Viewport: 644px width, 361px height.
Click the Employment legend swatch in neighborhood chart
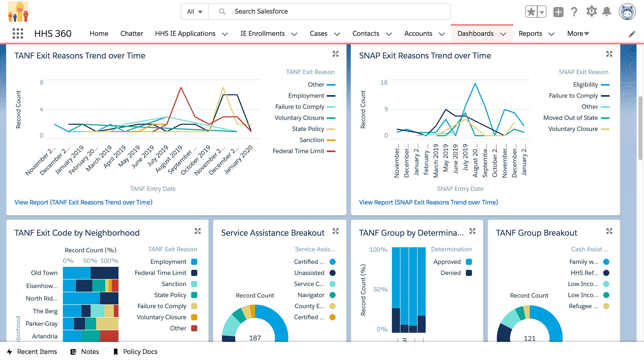pyautogui.click(x=194, y=262)
